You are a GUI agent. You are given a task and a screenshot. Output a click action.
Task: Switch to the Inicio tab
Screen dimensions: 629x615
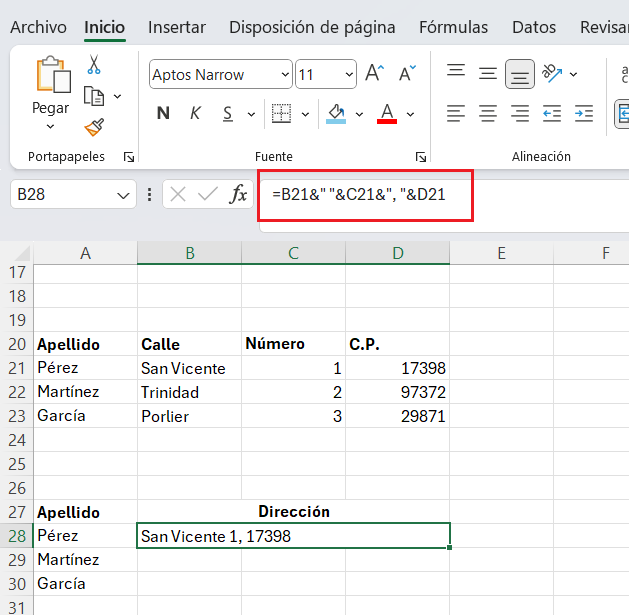[105, 27]
